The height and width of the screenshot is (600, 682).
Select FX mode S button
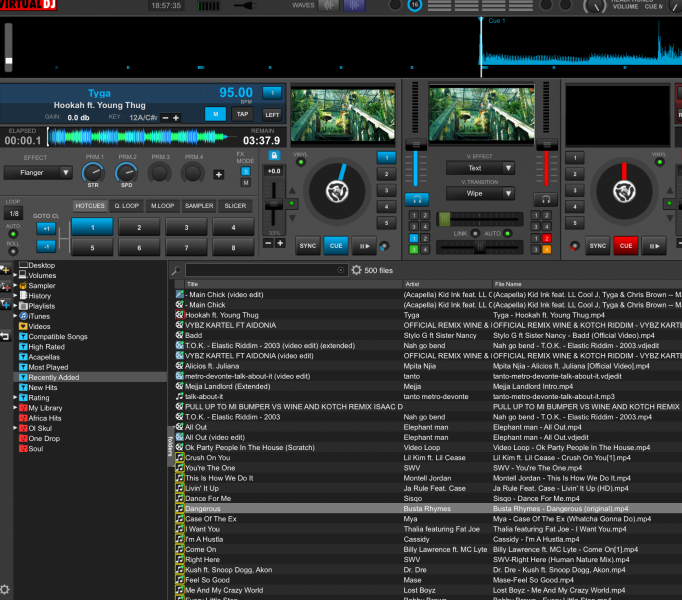tap(246, 171)
